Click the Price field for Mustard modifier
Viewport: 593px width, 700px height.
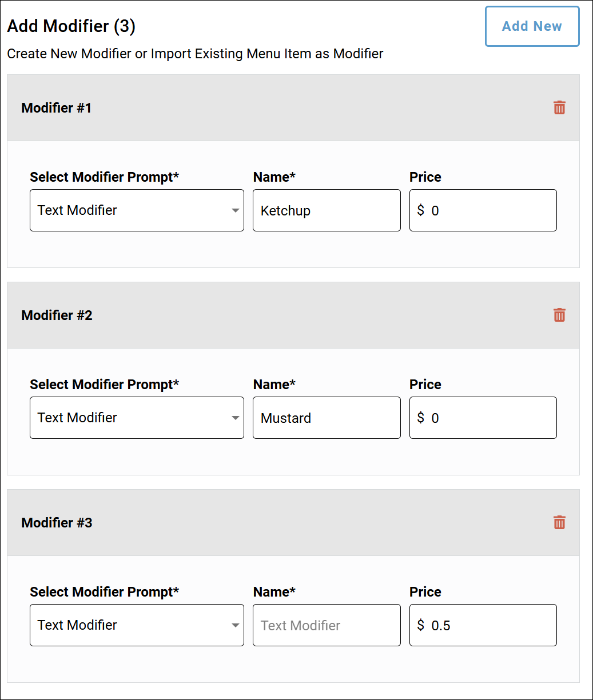tap(483, 418)
